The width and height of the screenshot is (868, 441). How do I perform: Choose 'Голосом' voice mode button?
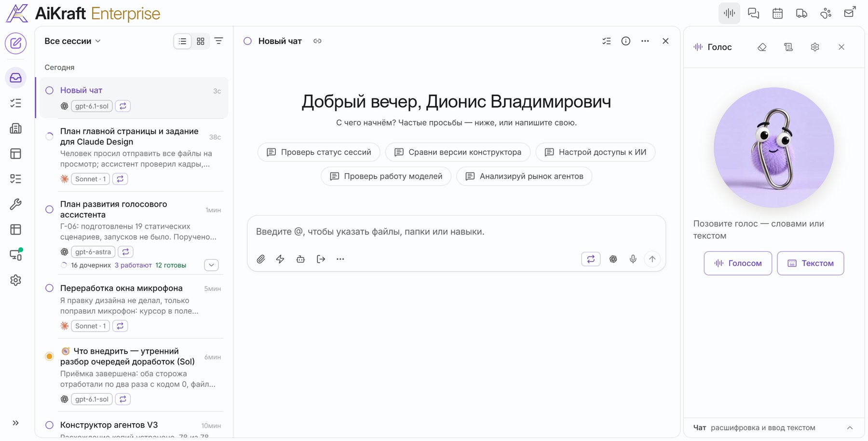tap(738, 263)
